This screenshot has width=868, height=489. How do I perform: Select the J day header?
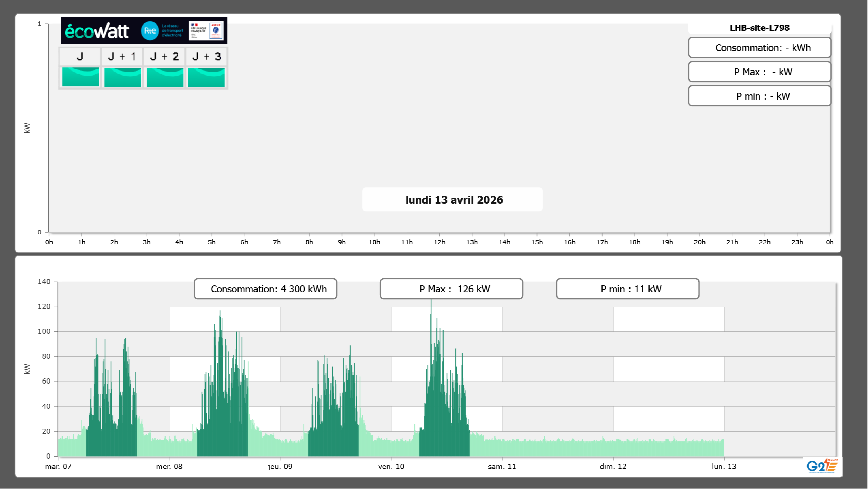point(80,57)
